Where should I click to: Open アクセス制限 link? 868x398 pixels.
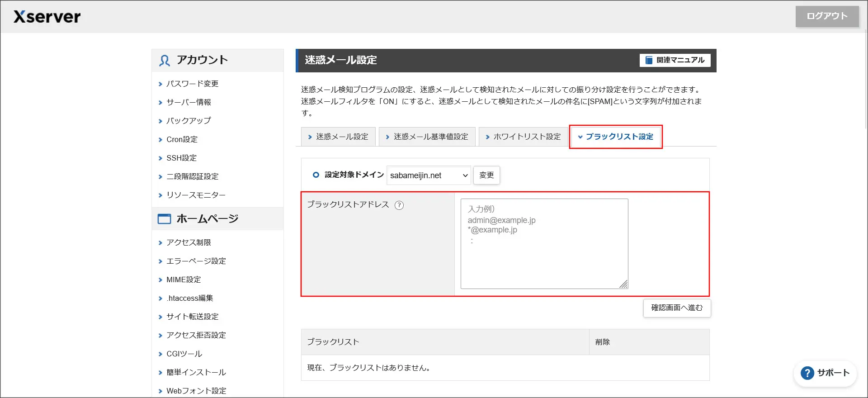pyautogui.click(x=189, y=242)
